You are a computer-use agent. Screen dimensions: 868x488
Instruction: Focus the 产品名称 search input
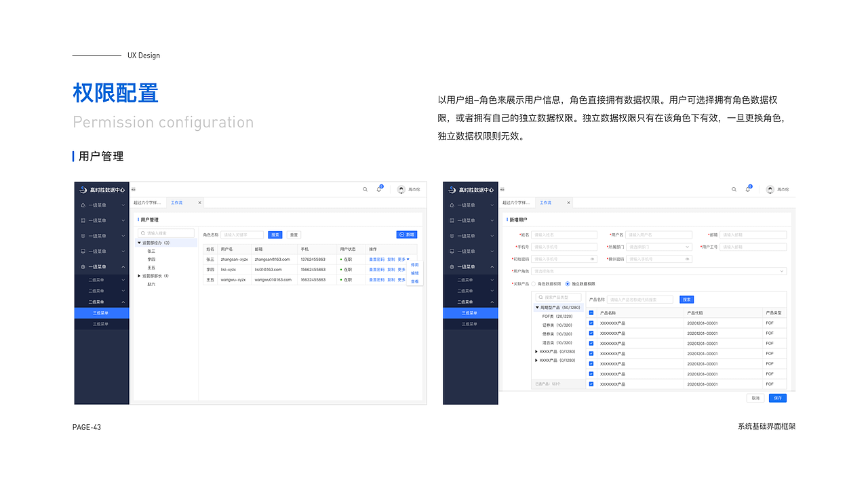click(640, 300)
